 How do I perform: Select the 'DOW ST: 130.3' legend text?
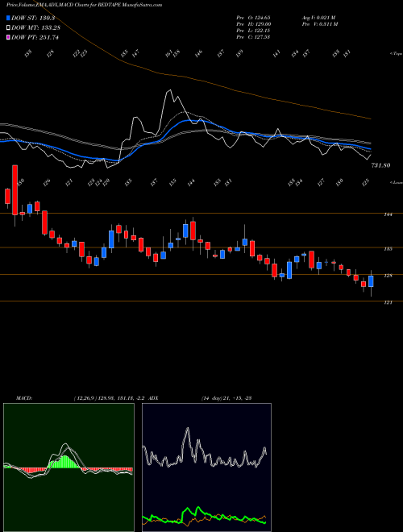33,18
